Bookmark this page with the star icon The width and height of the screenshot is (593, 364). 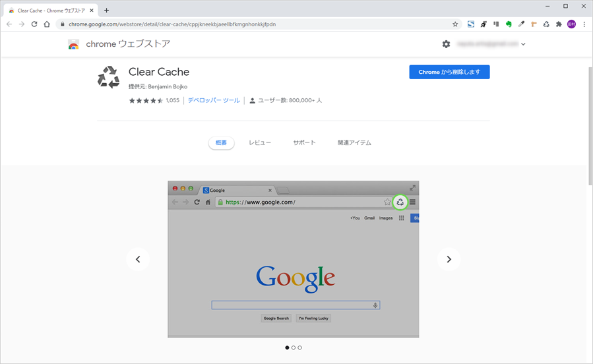click(x=455, y=24)
